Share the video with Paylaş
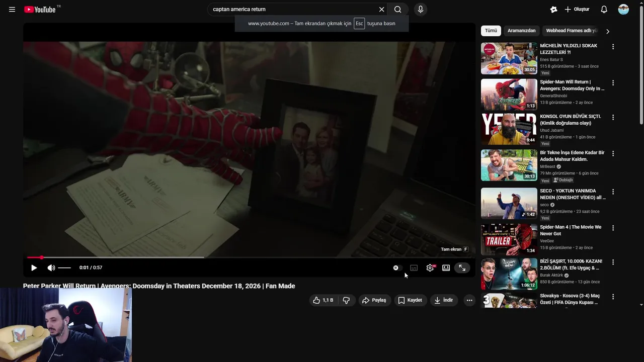This screenshot has width=644, height=362. pyautogui.click(x=374, y=300)
